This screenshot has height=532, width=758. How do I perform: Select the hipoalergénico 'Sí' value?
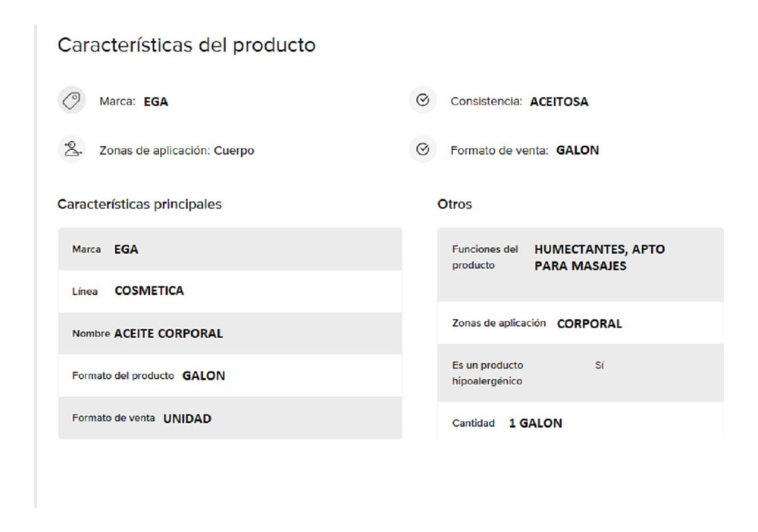click(x=600, y=365)
